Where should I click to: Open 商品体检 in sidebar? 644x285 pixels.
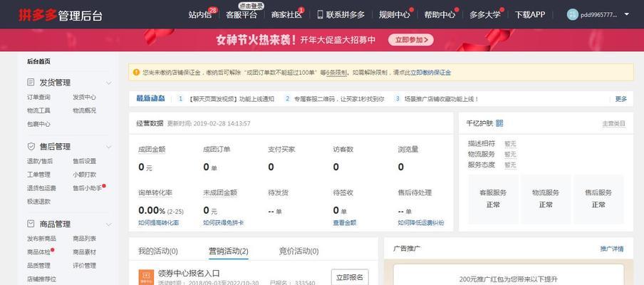click(38, 252)
